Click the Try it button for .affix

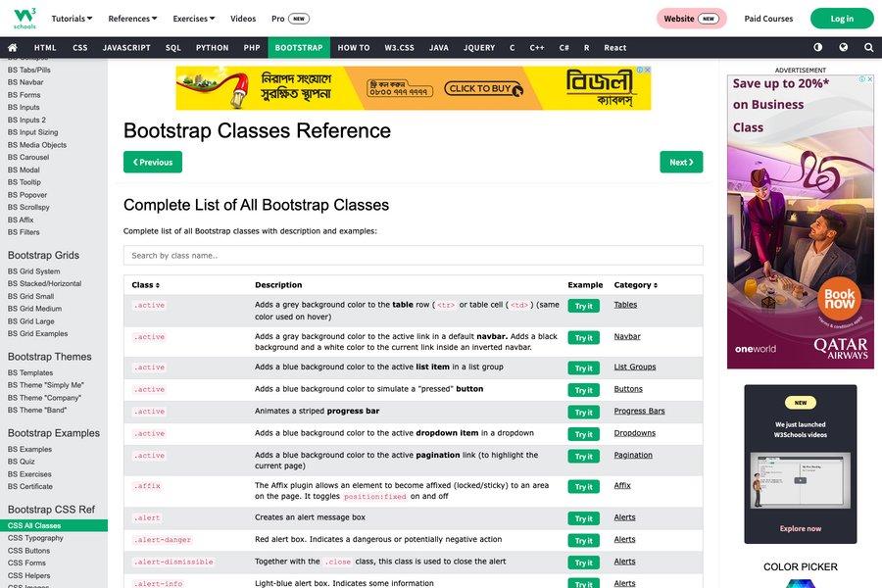coord(583,486)
